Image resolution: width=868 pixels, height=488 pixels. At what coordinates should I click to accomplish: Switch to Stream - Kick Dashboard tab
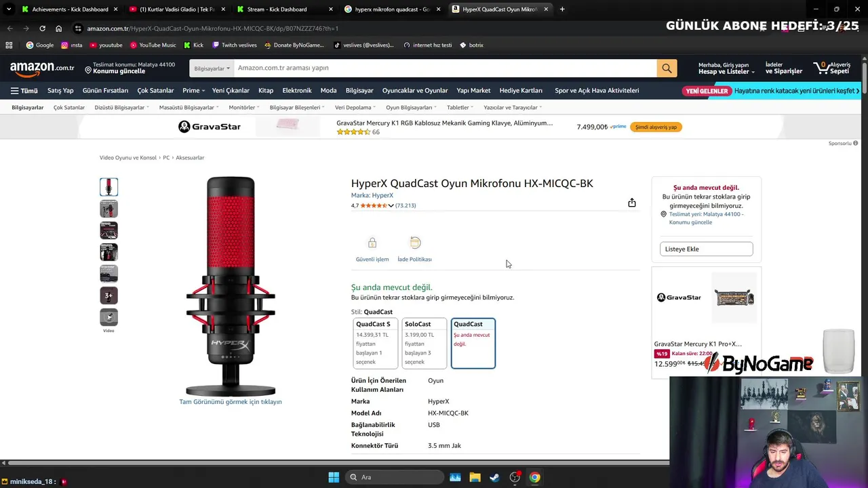pyautogui.click(x=285, y=9)
